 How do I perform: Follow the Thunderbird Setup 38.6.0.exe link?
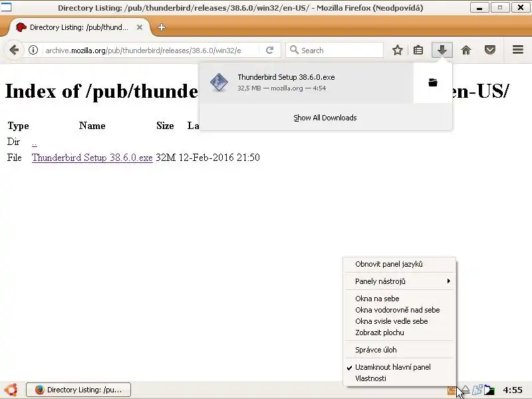point(92,158)
